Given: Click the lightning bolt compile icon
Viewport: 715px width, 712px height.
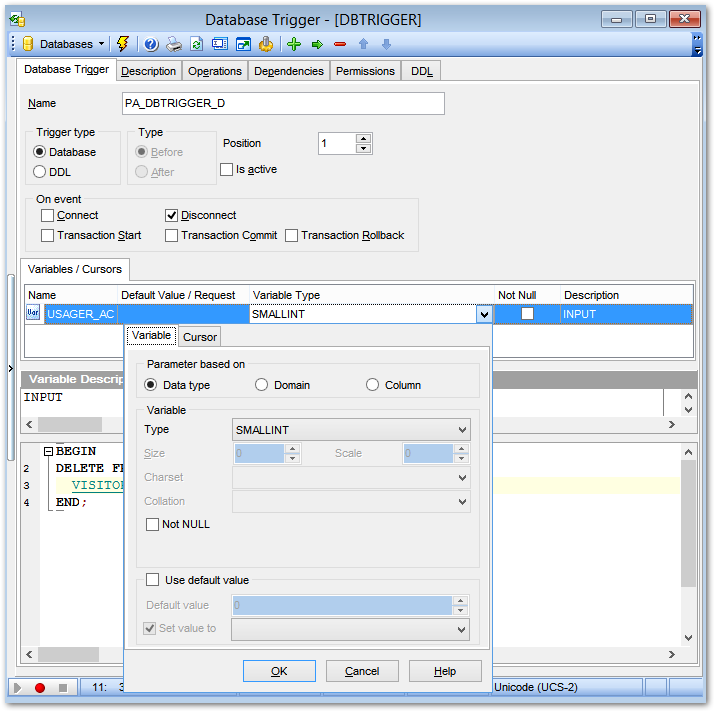Looking at the screenshot, I should 123,44.
